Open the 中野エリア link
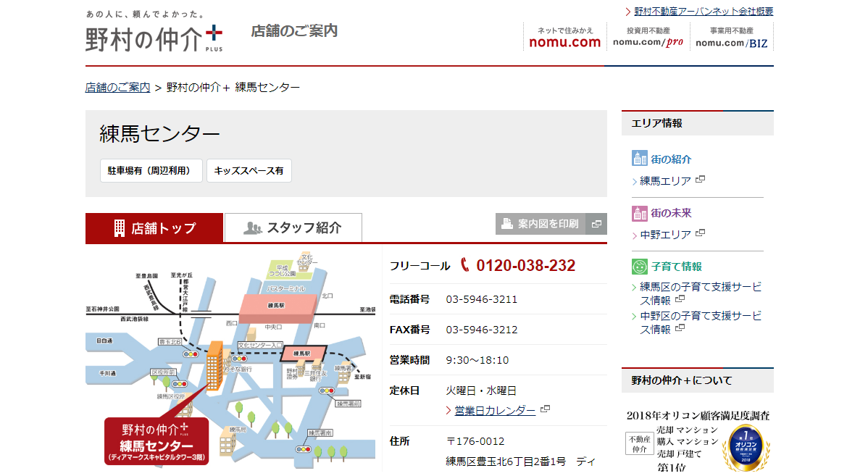This screenshot has width=868, height=476. click(x=665, y=235)
